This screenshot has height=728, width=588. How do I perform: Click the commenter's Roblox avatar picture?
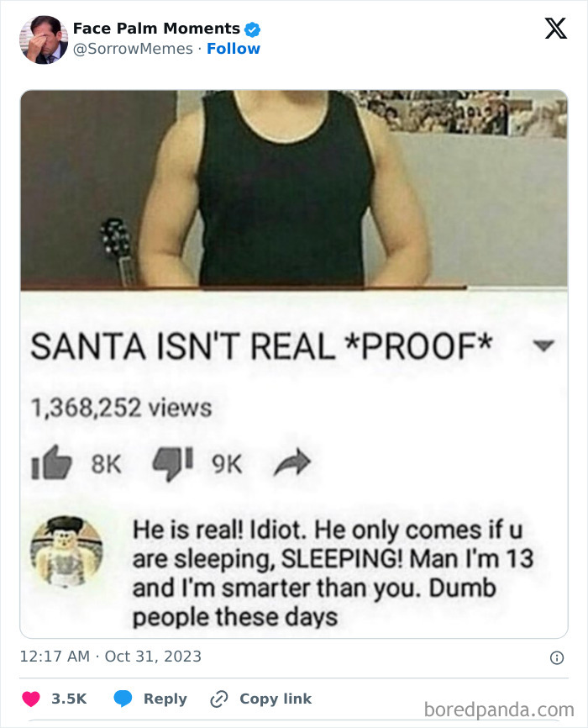[66, 551]
